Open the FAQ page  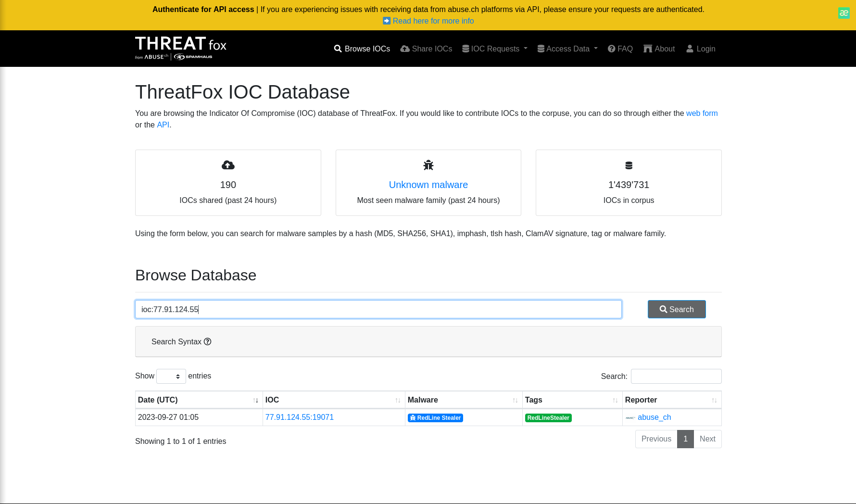pyautogui.click(x=620, y=49)
